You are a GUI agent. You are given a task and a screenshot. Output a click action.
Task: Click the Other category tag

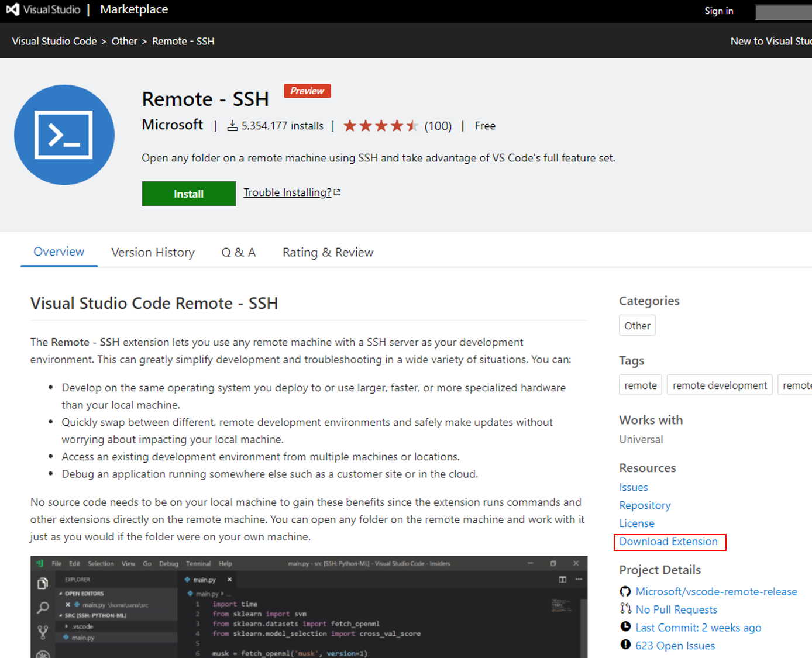coord(637,325)
